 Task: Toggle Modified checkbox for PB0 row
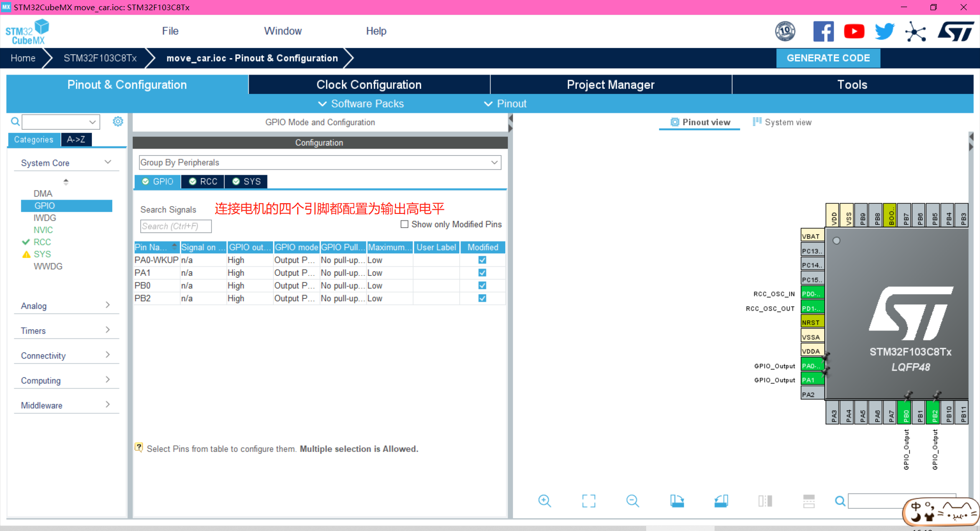pyautogui.click(x=482, y=285)
